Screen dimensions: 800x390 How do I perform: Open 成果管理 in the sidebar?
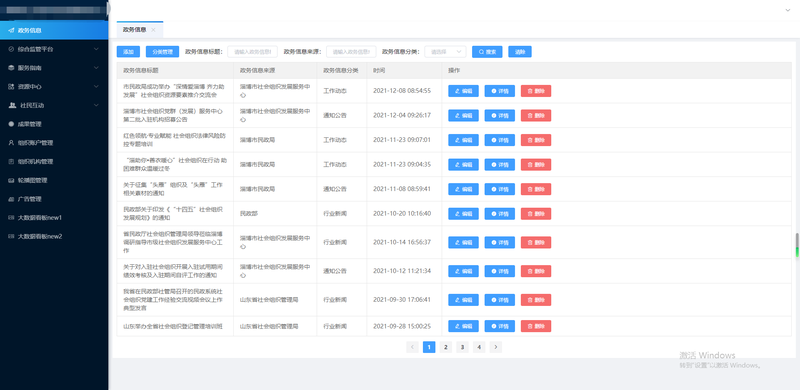(54, 124)
